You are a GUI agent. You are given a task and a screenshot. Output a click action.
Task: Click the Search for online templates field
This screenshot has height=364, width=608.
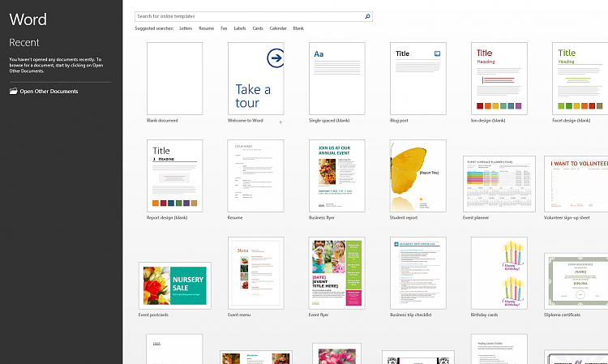[x=254, y=16]
